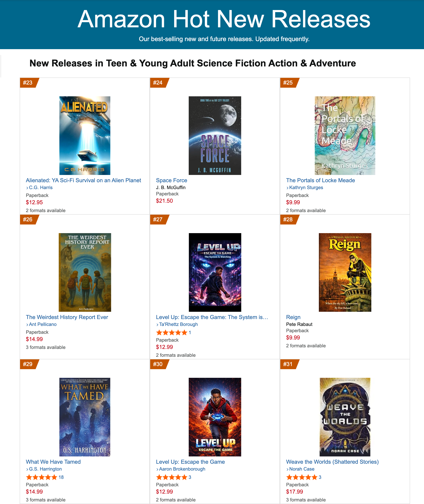The height and width of the screenshot is (504, 424).
Task: Open The Portals of Locke Meade cover
Action: (345, 136)
